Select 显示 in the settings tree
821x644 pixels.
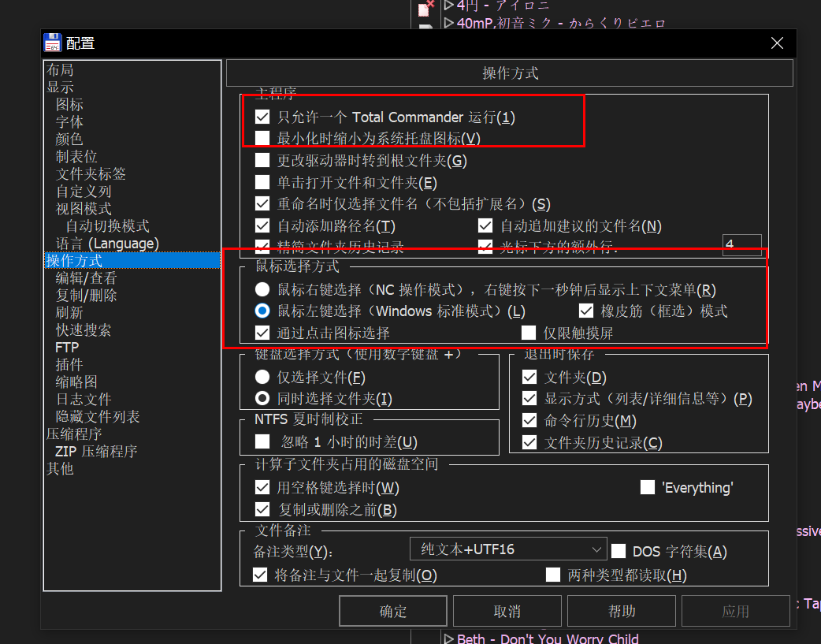(60, 87)
